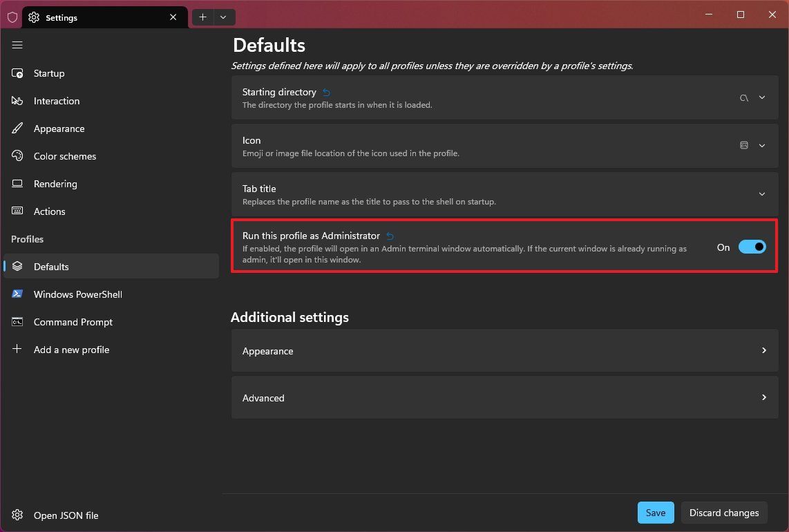This screenshot has width=789, height=532.
Task: Discard changes to the profile
Action: point(724,513)
